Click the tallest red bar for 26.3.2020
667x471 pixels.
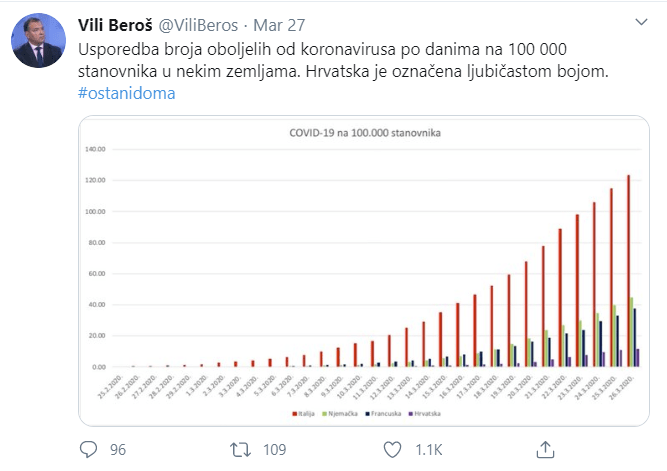click(628, 271)
